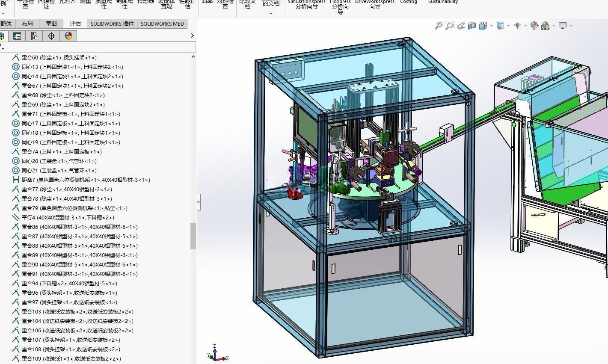Click the coincident icon of mate 重合86

(x=16, y=227)
